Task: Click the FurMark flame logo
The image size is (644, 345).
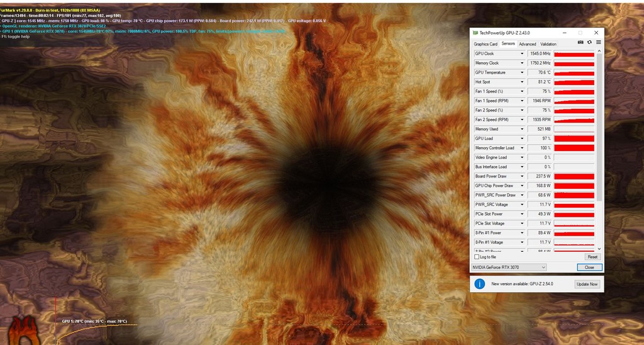Action: (24, 331)
